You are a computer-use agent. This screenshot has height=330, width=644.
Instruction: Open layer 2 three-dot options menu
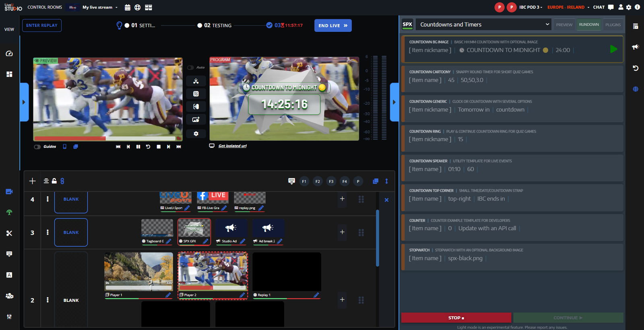(x=47, y=300)
